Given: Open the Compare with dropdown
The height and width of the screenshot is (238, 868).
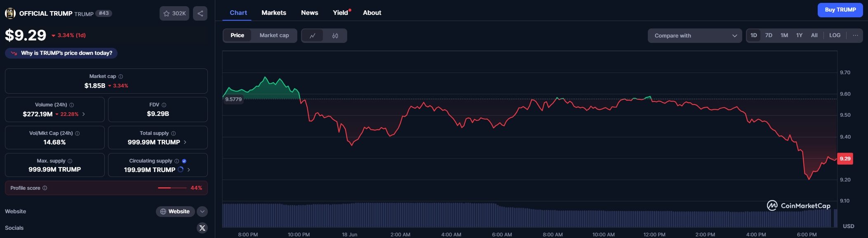Looking at the screenshot, I should pyautogui.click(x=695, y=35).
